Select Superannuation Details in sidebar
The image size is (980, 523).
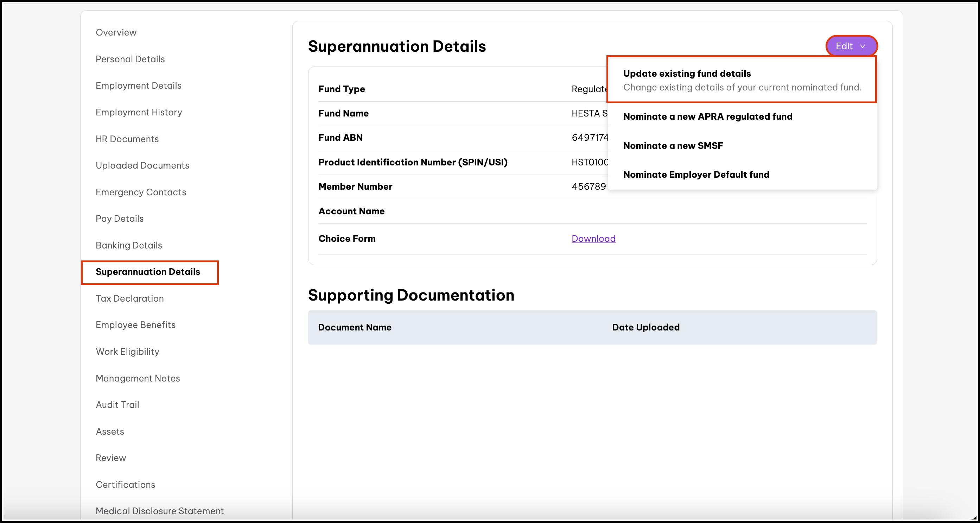[x=148, y=272]
